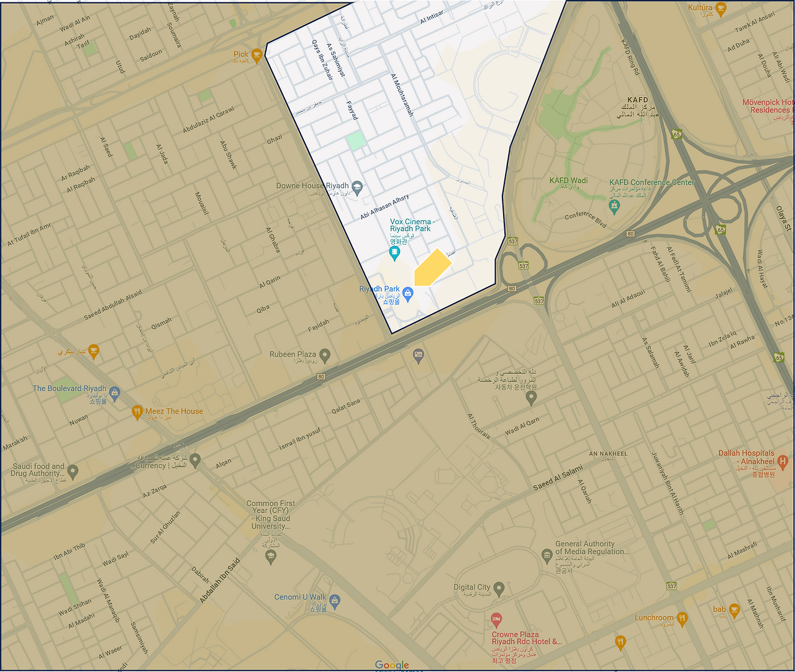Click the Crowne Plaza hotel bed pin
Image resolution: width=795 pixels, height=672 pixels.
[x=496, y=620]
